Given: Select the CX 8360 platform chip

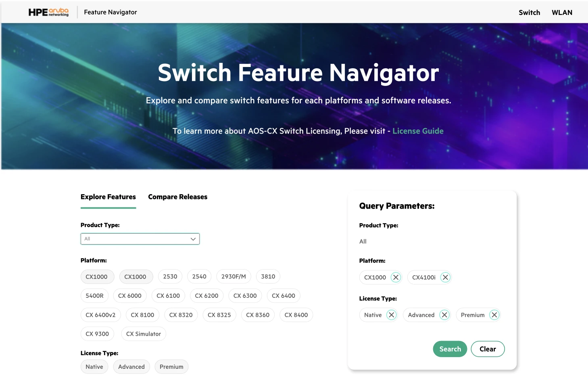Looking at the screenshot, I should coord(258,315).
